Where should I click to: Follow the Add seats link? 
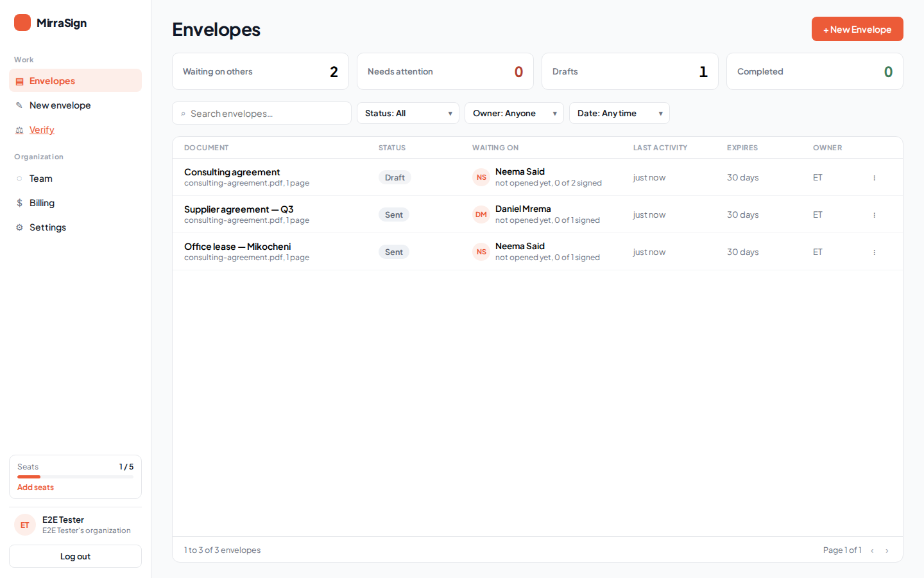[x=35, y=487]
